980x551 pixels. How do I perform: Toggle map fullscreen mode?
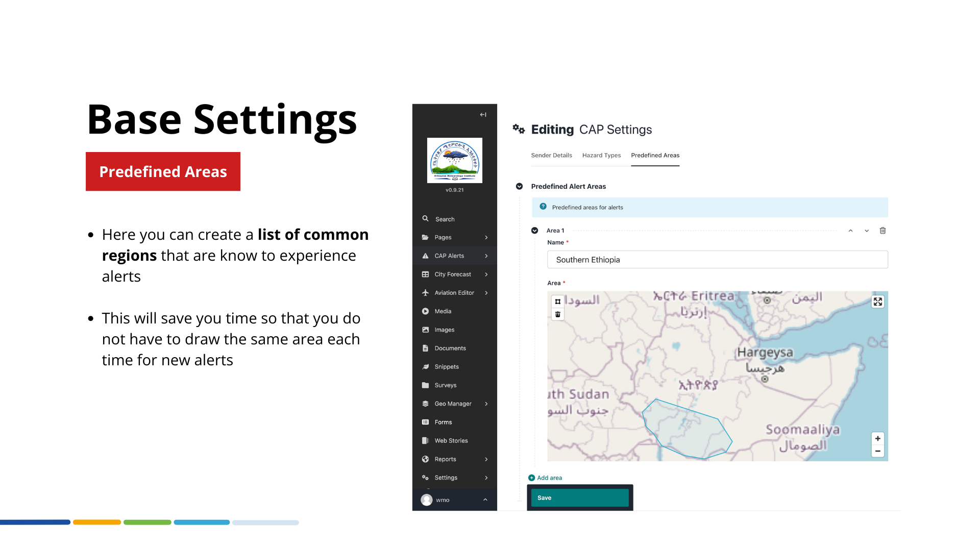878,302
